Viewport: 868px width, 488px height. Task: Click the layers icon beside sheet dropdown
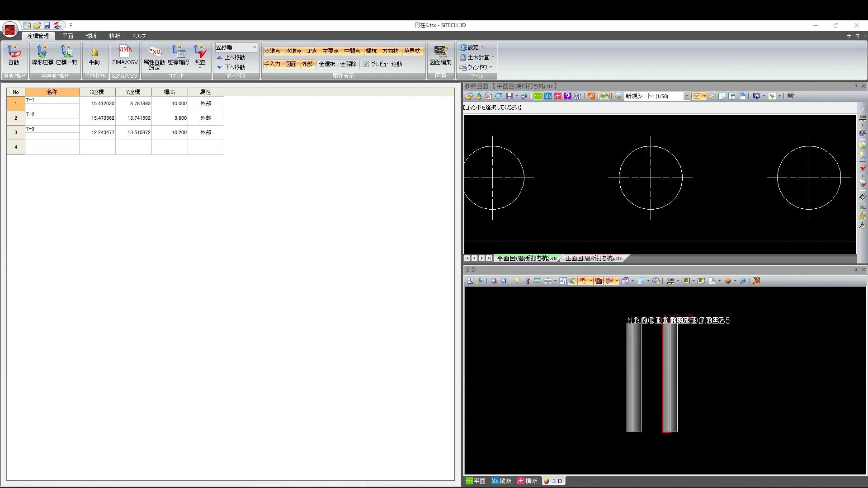click(618, 96)
